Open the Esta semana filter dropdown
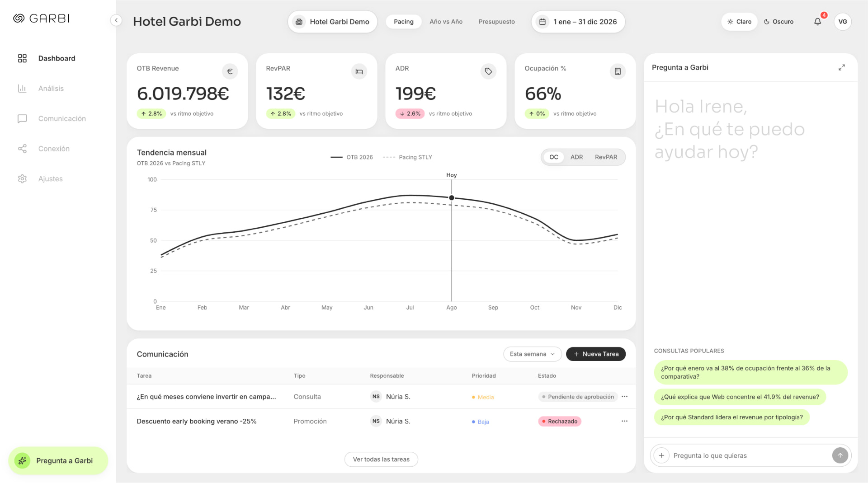Image resolution: width=868 pixels, height=483 pixels. pos(533,354)
